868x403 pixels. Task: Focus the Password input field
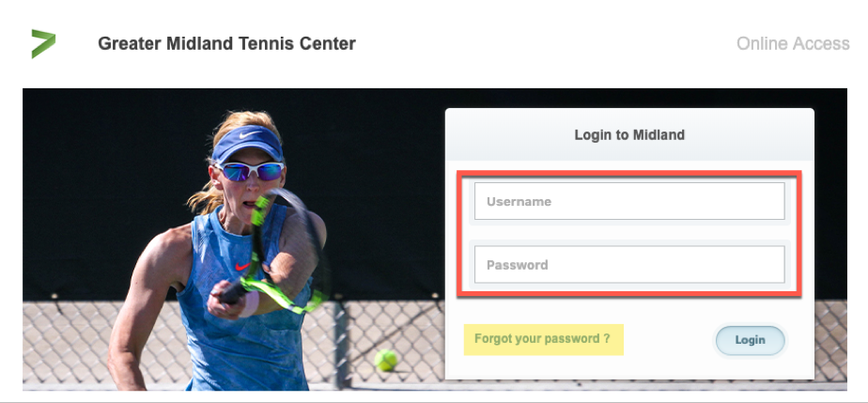(x=629, y=265)
